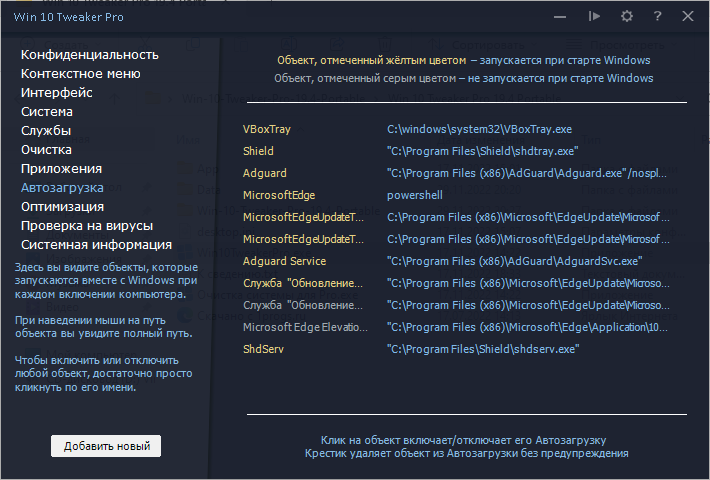Disable Adguard autostart entry
710x480 pixels.
click(x=264, y=173)
